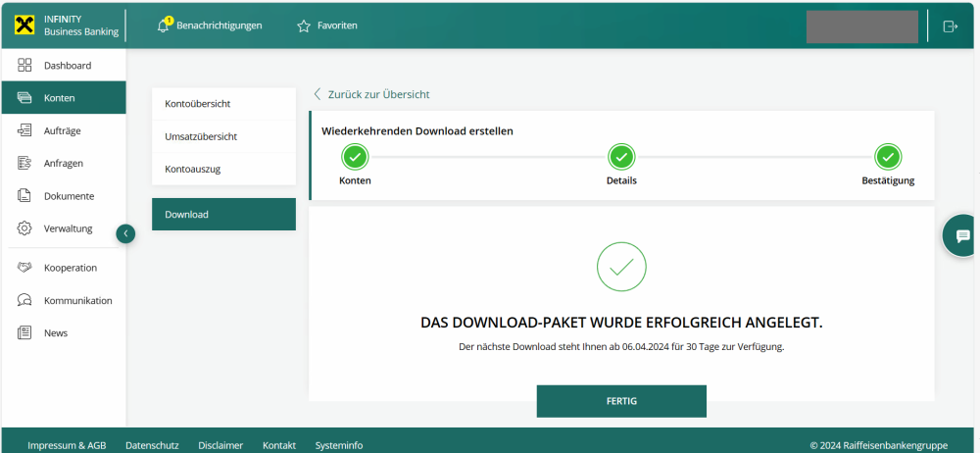Open the notifications bell icon
The width and height of the screenshot is (980, 453).
click(163, 26)
